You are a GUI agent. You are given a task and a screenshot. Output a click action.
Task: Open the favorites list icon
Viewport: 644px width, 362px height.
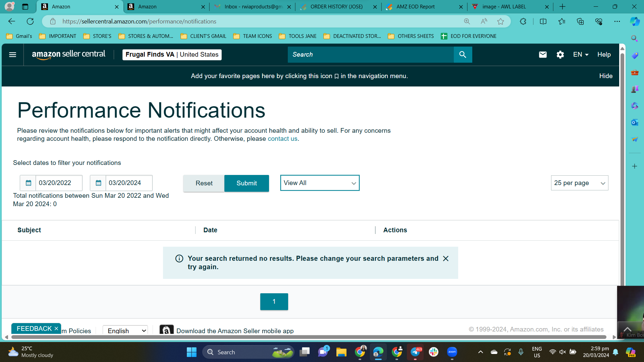pos(562,21)
